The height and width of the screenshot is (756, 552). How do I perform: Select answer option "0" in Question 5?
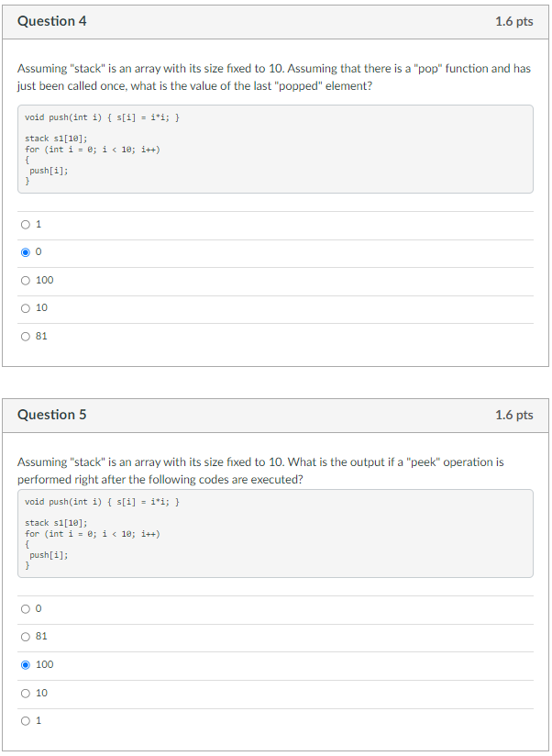pyautogui.click(x=26, y=608)
